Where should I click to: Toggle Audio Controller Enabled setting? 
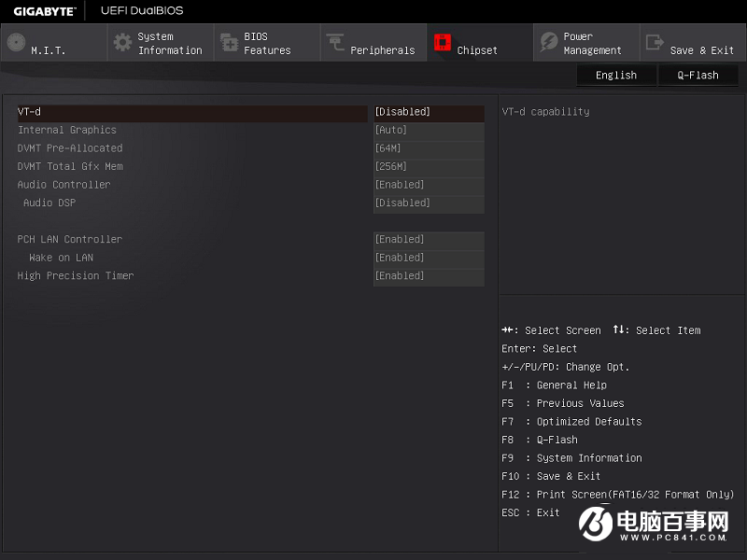pyautogui.click(x=429, y=185)
